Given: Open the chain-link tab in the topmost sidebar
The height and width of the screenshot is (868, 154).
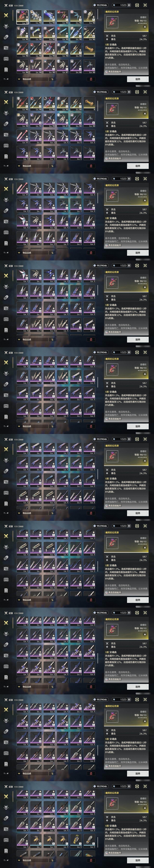Looking at the screenshot, I should coord(6,37).
